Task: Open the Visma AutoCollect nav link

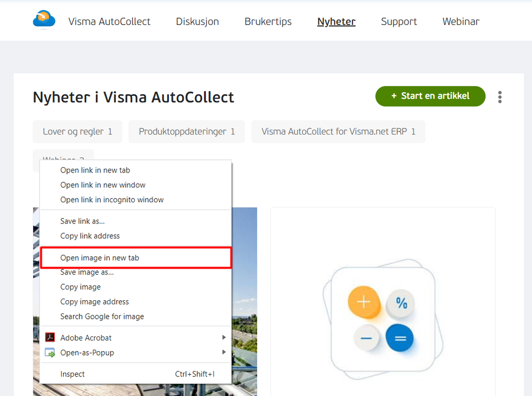Action: click(x=109, y=21)
